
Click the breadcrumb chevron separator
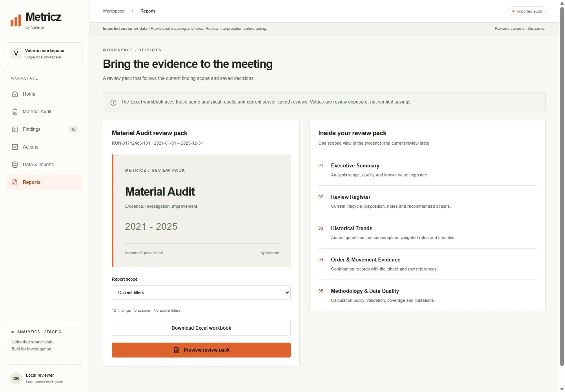click(x=132, y=11)
